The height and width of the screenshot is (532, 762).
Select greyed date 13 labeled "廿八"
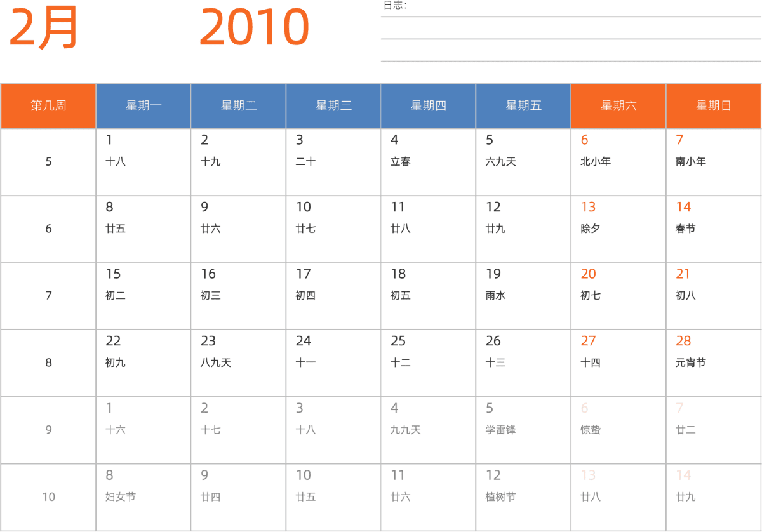tap(618, 497)
